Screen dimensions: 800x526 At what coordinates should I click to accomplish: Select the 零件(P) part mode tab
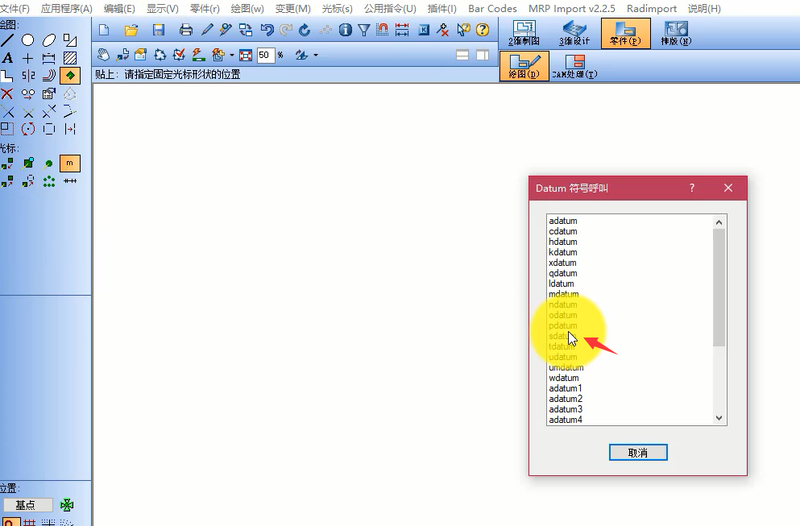click(626, 34)
